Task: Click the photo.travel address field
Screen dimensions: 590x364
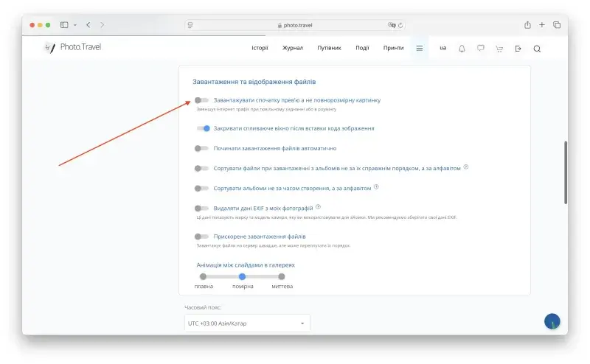Action: click(295, 25)
